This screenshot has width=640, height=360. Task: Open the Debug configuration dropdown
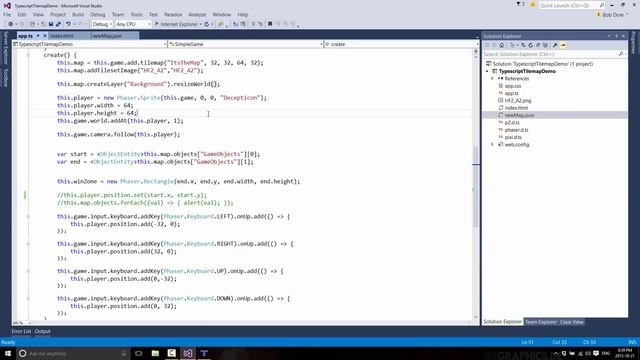click(102, 24)
